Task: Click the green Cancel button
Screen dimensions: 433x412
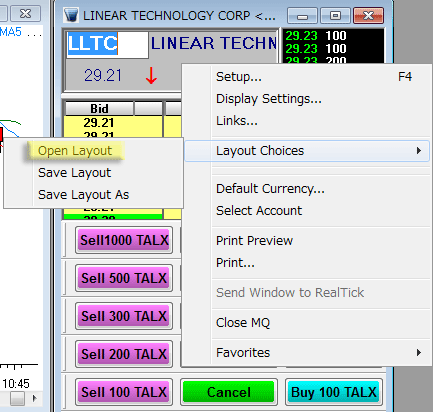Action: [x=229, y=392]
